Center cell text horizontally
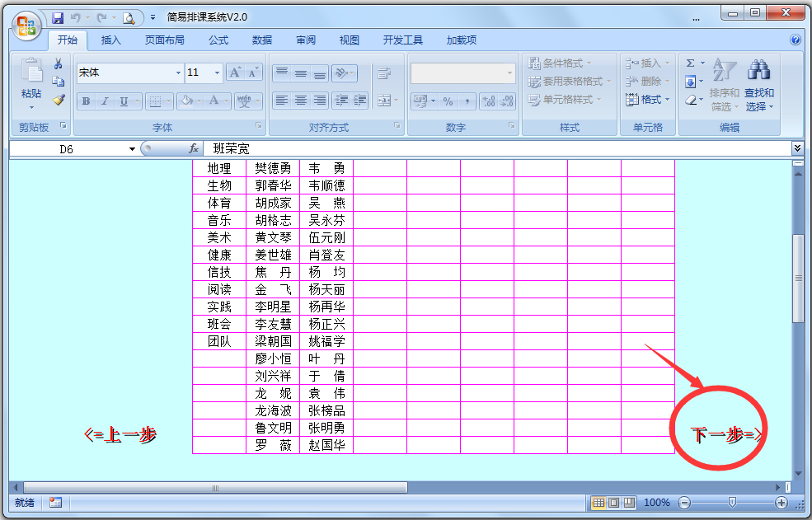The image size is (812, 520). [301, 100]
